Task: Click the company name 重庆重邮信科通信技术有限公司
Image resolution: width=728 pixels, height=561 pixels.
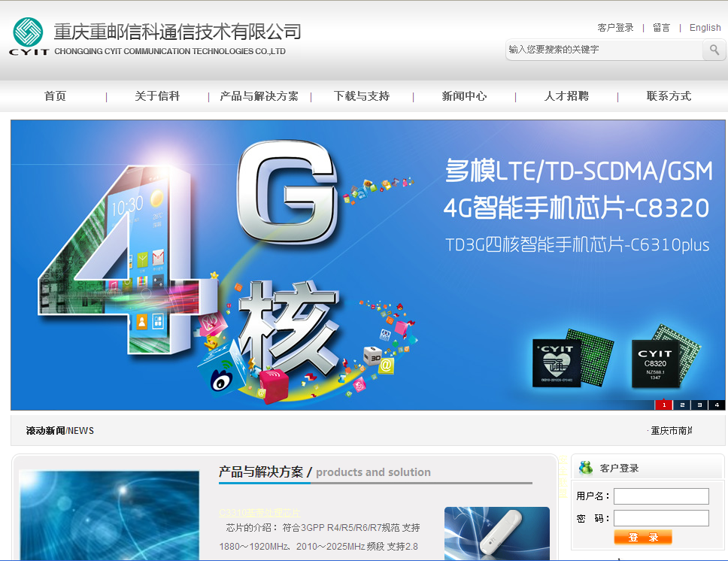Action: pyautogui.click(x=177, y=32)
